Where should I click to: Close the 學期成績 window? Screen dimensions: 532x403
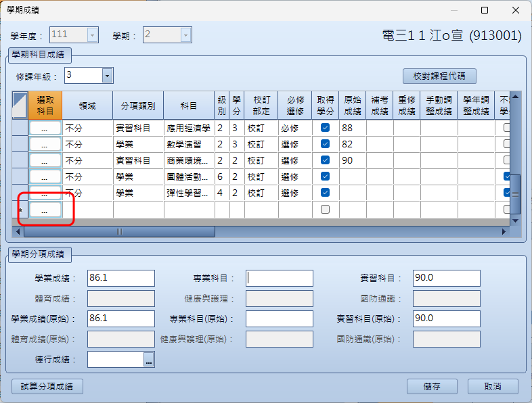tap(516, 10)
